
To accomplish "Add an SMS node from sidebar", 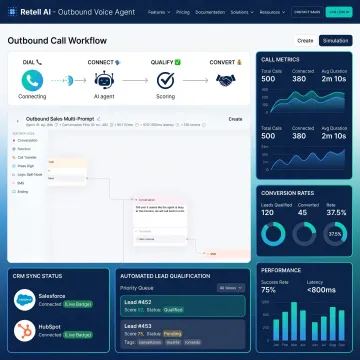I will pos(18,183).
